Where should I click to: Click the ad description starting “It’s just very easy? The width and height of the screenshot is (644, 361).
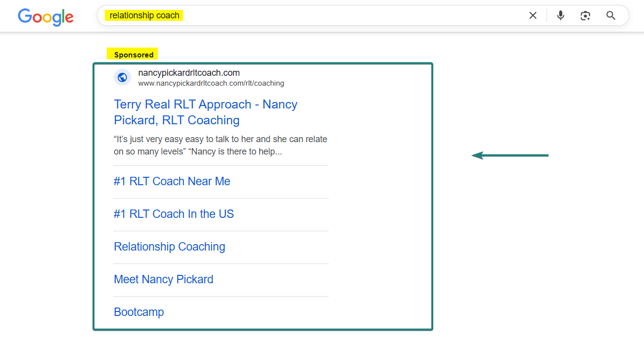pyautogui.click(x=221, y=146)
